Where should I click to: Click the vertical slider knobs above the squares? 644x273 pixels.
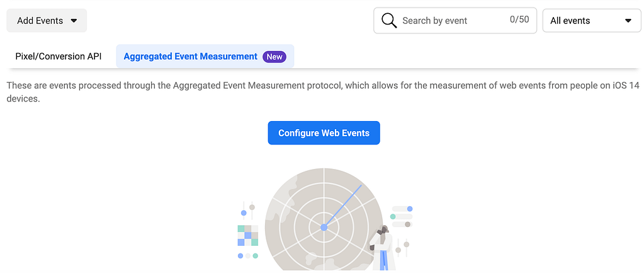click(x=247, y=210)
